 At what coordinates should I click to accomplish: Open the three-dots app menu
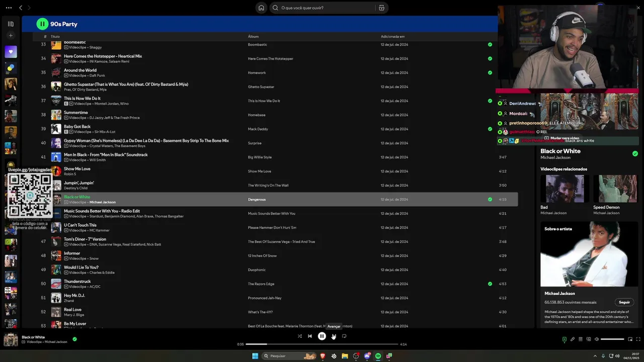point(9,8)
